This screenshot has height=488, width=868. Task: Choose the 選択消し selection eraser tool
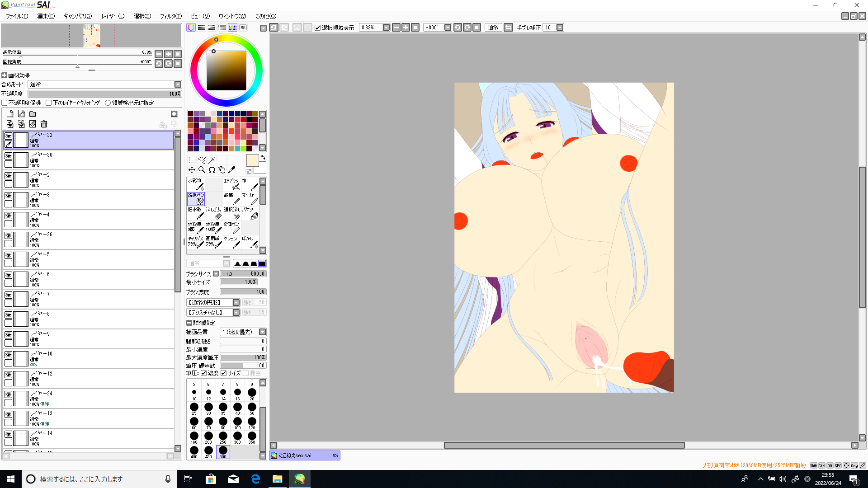click(232, 213)
